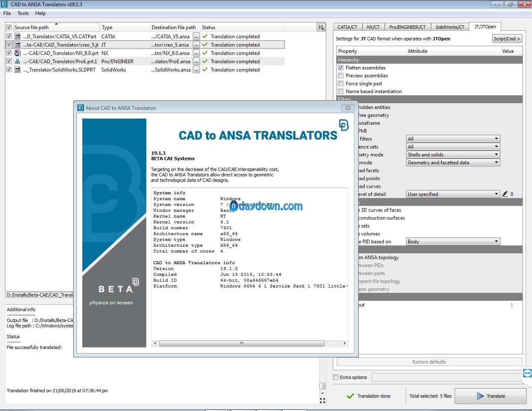
Task: Click the BETA CAE logo in About dialog
Action: (344, 125)
